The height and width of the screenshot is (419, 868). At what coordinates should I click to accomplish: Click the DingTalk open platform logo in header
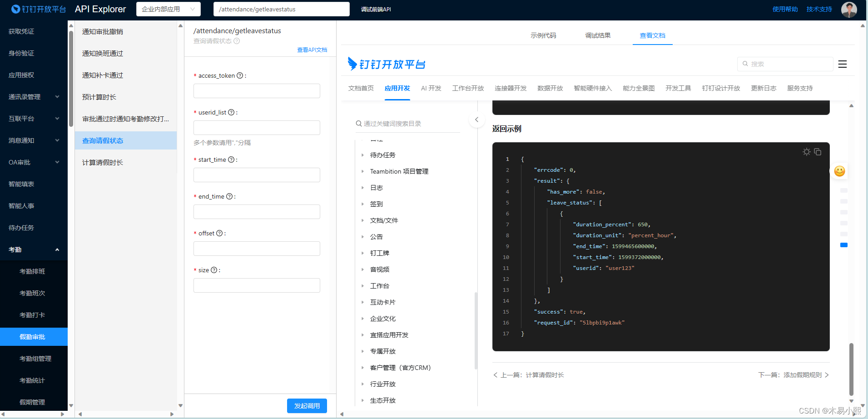click(39, 9)
